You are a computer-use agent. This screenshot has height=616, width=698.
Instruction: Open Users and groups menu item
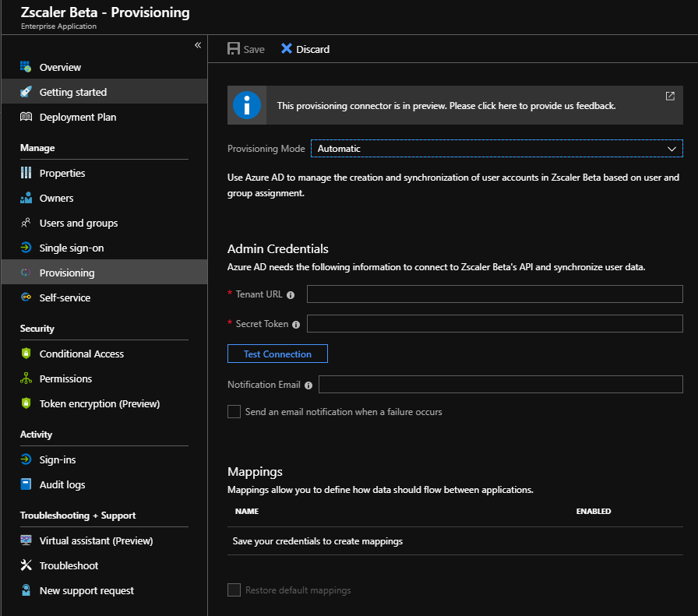(x=79, y=223)
